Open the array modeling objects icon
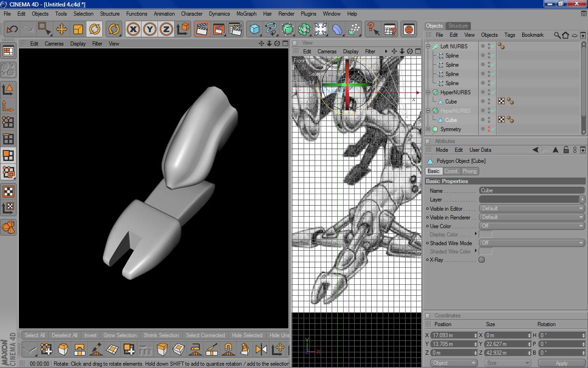 (304, 29)
